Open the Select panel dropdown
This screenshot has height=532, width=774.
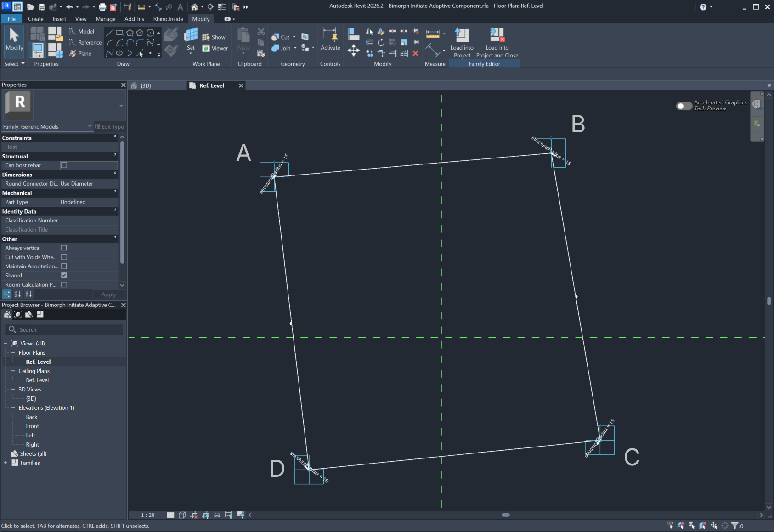tap(14, 64)
